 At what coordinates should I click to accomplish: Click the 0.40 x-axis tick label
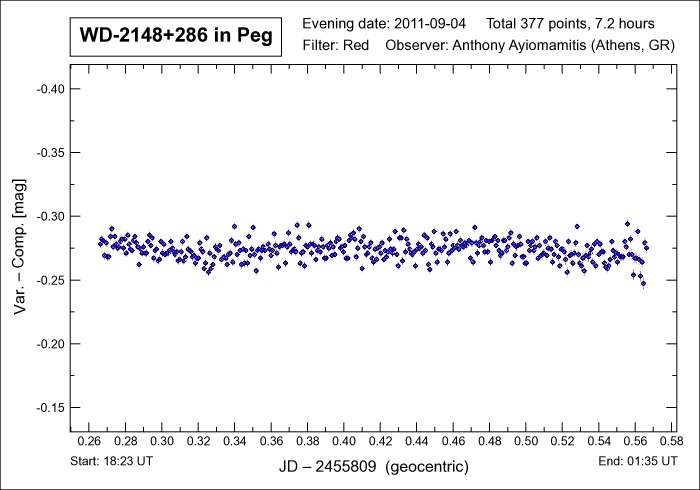click(344, 441)
